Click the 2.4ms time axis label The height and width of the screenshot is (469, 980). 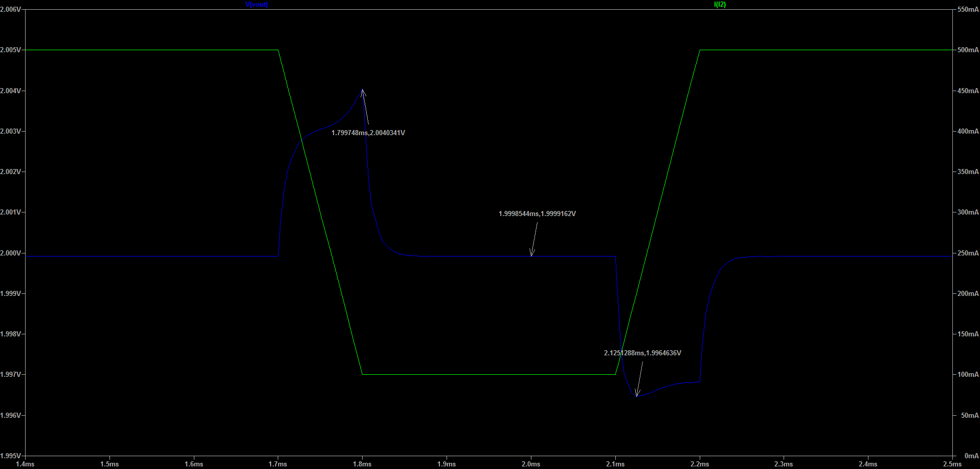(868, 464)
